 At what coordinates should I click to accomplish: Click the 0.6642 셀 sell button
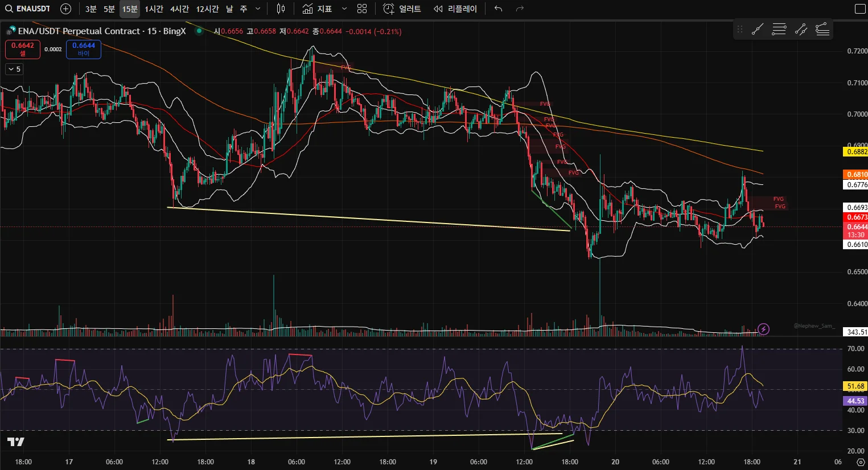coord(23,50)
